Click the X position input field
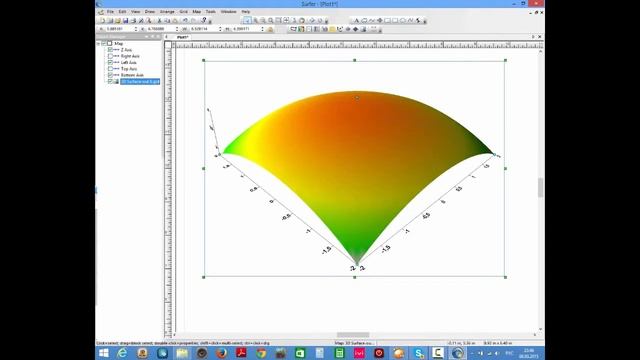Viewport: 640px width, 360px height. coord(120,29)
